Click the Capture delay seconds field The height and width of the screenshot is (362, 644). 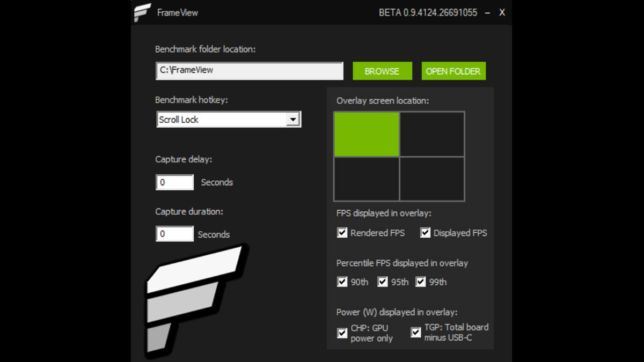click(x=174, y=182)
